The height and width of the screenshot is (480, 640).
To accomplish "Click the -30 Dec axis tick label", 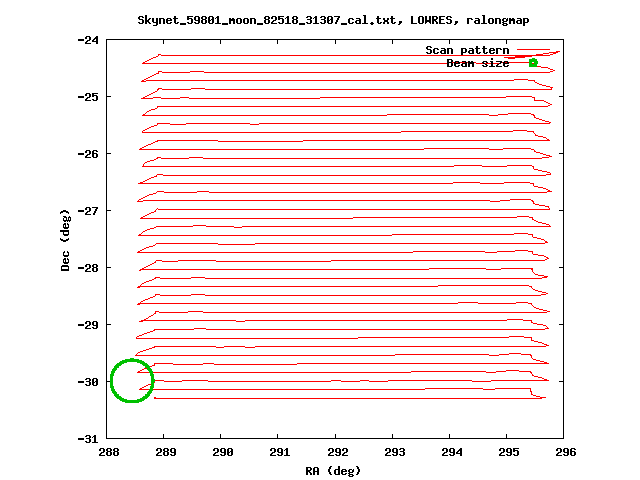I will [88, 382].
